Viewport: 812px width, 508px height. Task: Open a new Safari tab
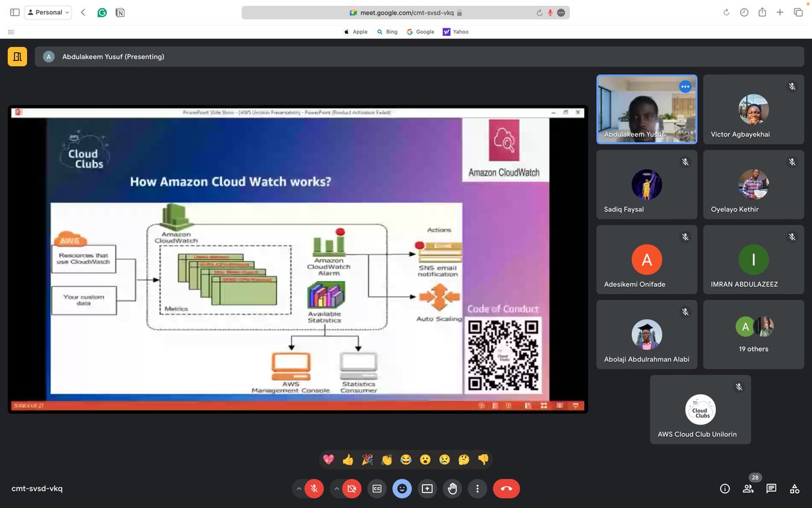tap(780, 12)
